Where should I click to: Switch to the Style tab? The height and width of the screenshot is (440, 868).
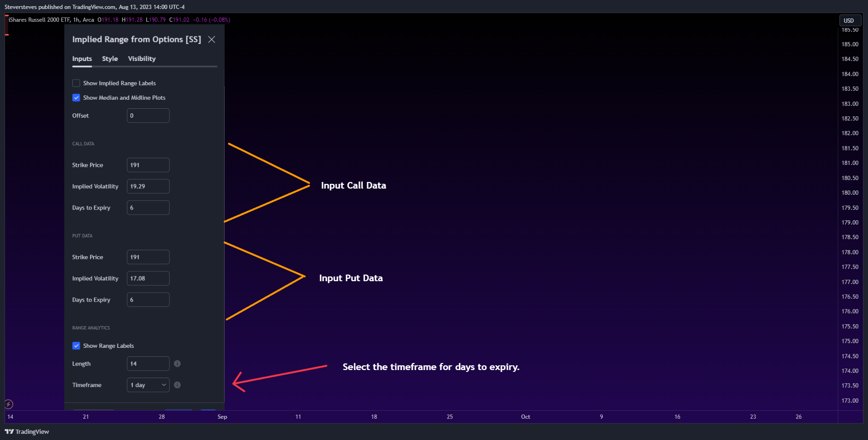[110, 59]
